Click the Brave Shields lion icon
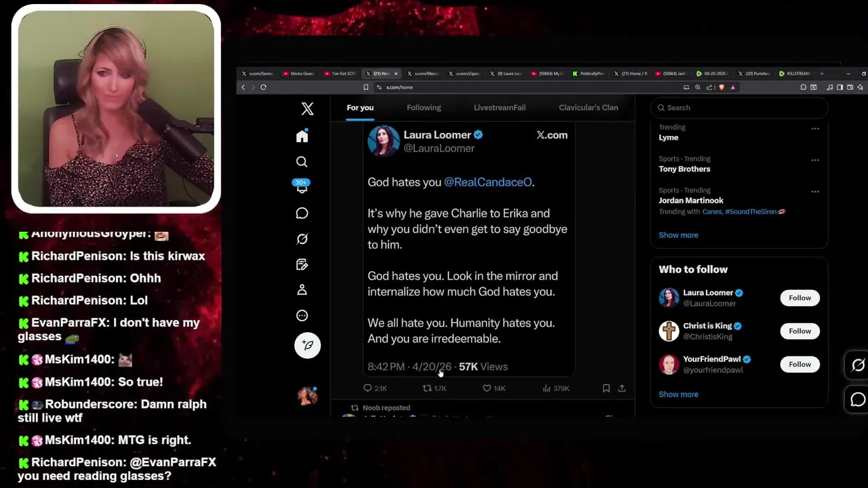The image size is (868, 488). tap(722, 87)
